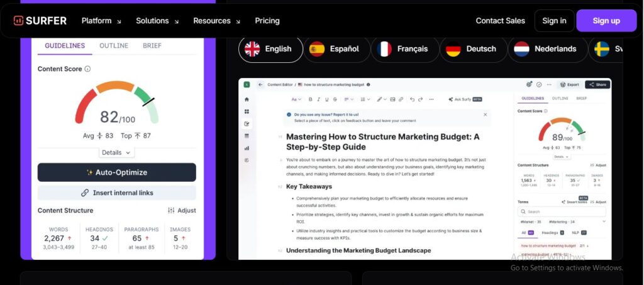This screenshot has height=285, width=644.
Task: Open the three-dots menu beside the Export button
Action: (549, 84)
